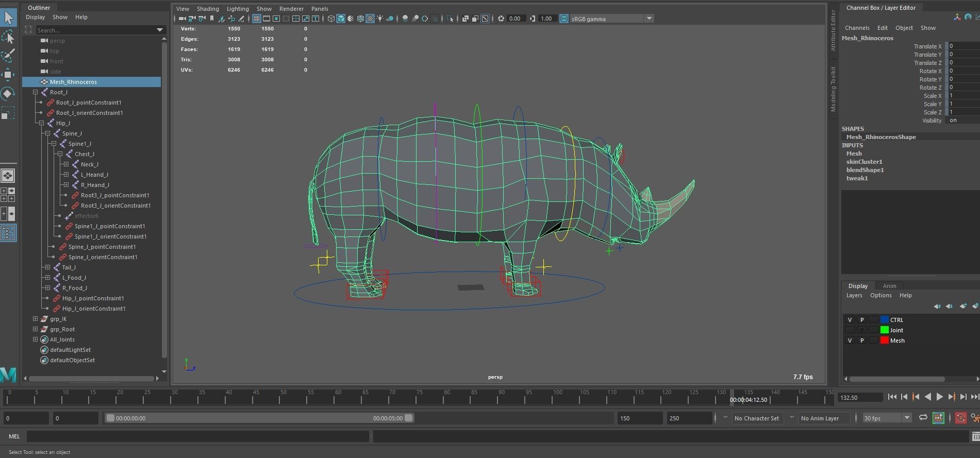
Task: Step back one frame button
Action: point(904,397)
